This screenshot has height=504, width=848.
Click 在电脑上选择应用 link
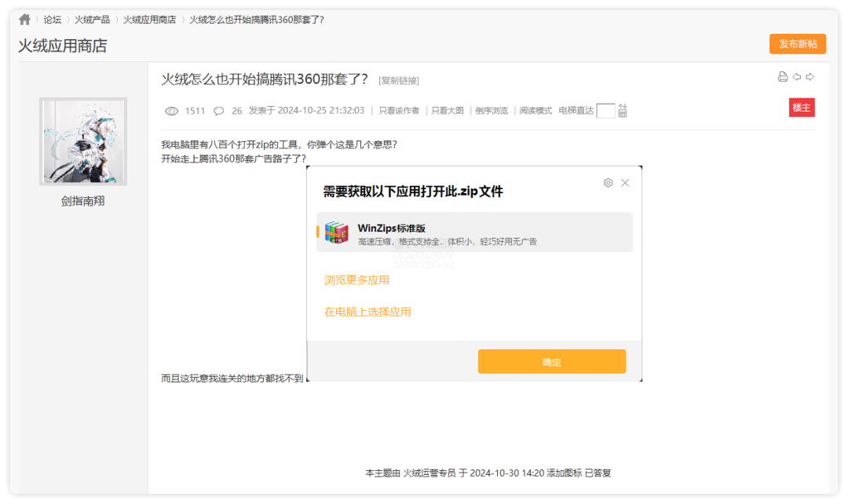tap(367, 312)
